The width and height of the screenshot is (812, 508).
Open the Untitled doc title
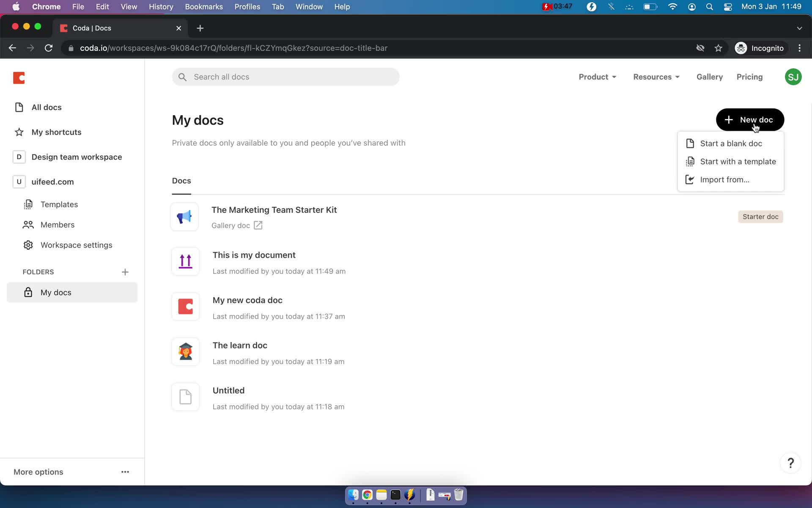pos(228,391)
